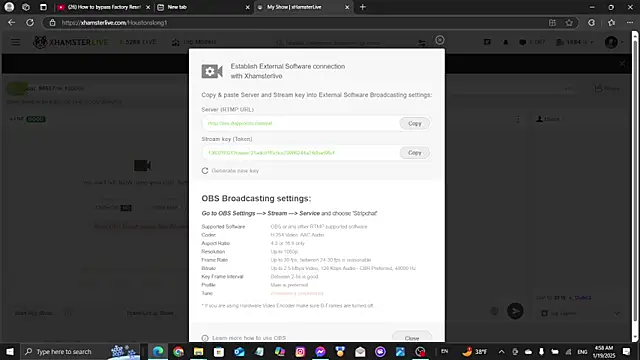640x360 pixels.
Task: Open the Windows Start menu
Action: [x=10, y=351]
